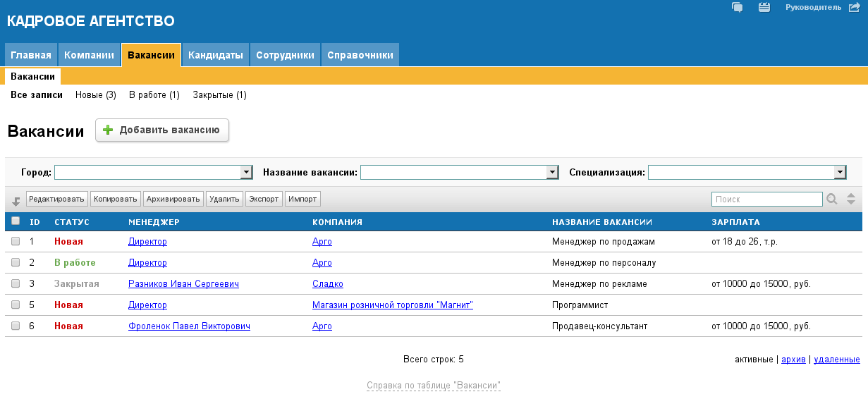Viewport: 868px width, 399px height.
Task: Click the bent arrow icon left of Редактировать
Action: (16, 201)
